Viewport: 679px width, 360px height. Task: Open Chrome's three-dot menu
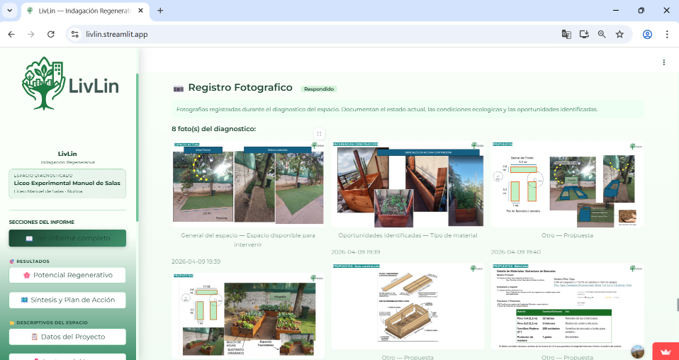point(667,34)
